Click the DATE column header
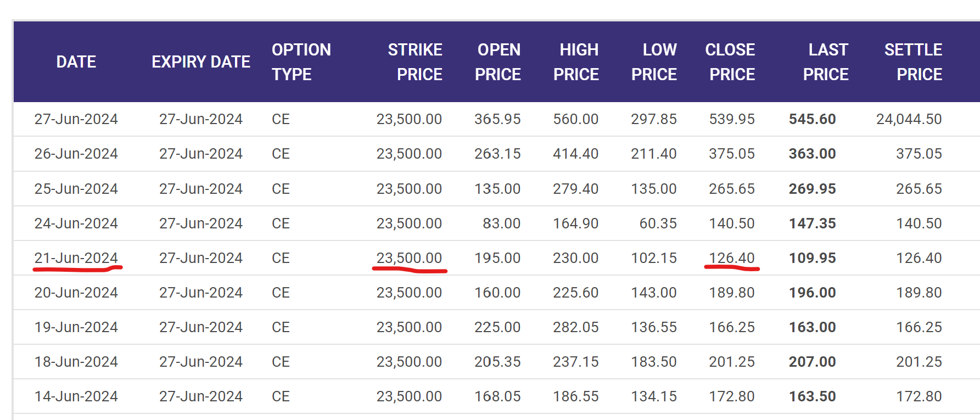The height and width of the screenshot is (420, 980). (76, 61)
